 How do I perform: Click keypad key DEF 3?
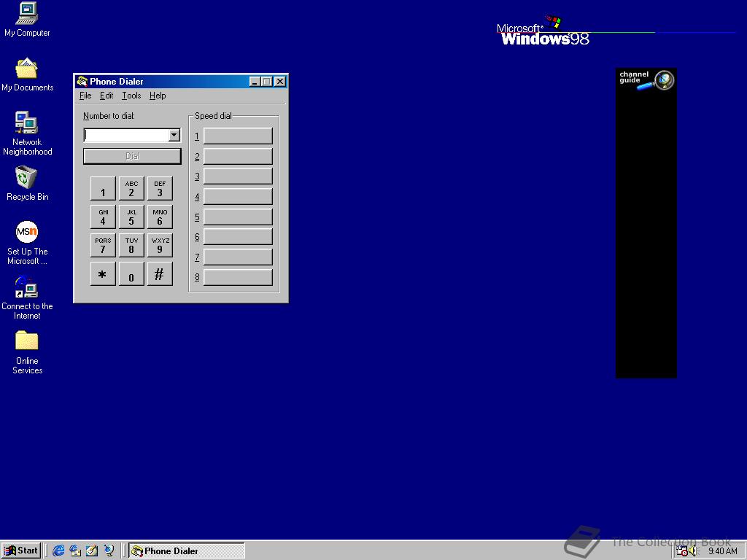pos(160,189)
